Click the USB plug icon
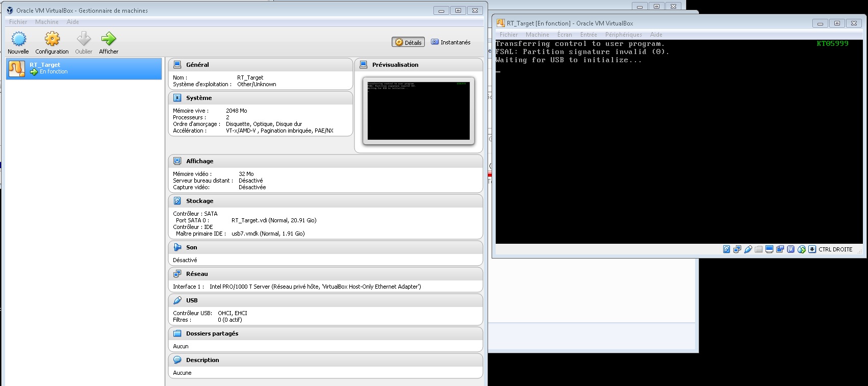 click(x=177, y=300)
